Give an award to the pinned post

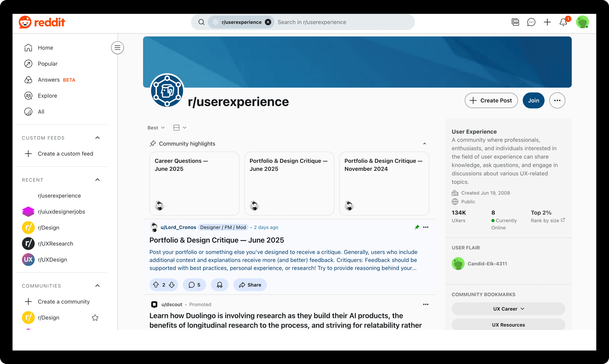point(220,285)
